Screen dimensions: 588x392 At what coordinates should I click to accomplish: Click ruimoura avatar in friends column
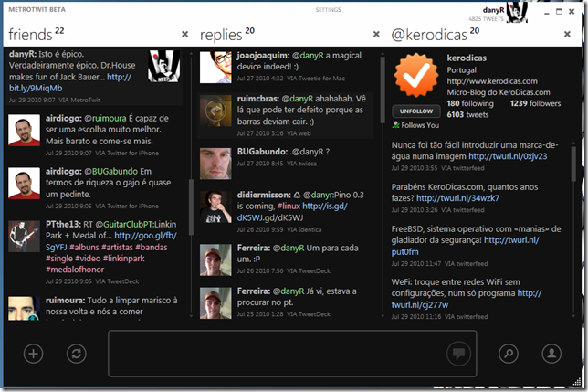[x=24, y=308]
